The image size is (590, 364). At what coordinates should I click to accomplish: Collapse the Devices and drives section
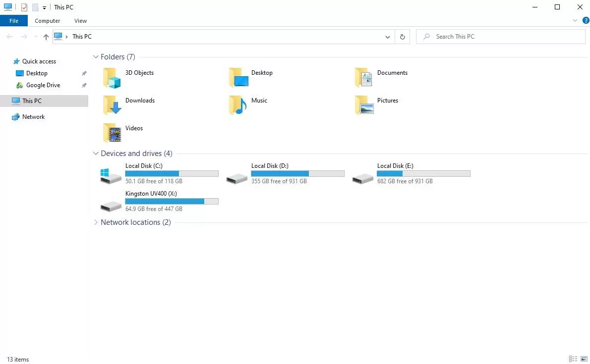coord(96,154)
